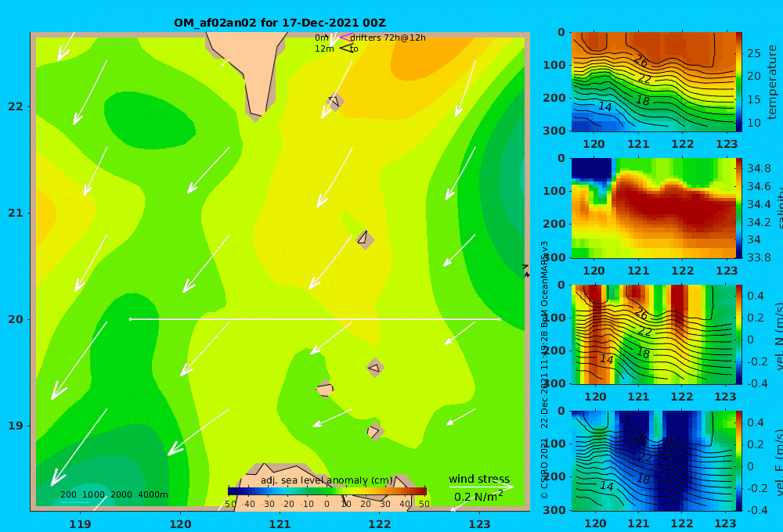Click the 25 value on temperature colorbar
The height and width of the screenshot is (532, 783).
(x=754, y=53)
